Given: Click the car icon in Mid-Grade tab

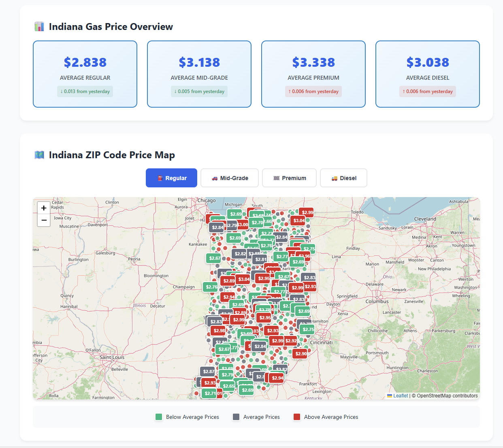Looking at the screenshot, I should (215, 178).
